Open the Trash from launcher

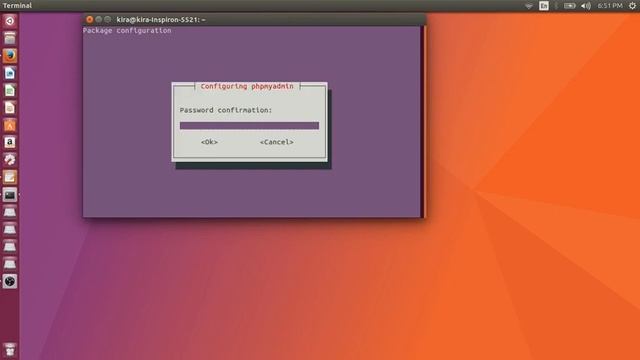coord(10,350)
